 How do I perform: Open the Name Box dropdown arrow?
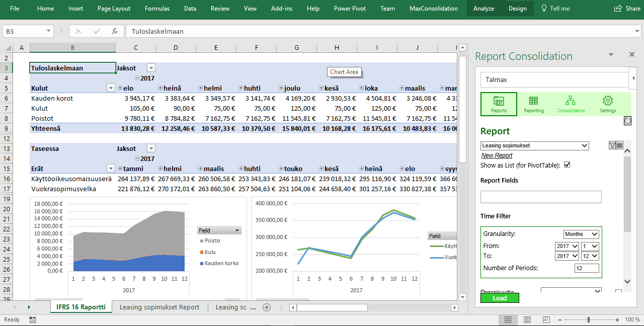[x=49, y=31]
